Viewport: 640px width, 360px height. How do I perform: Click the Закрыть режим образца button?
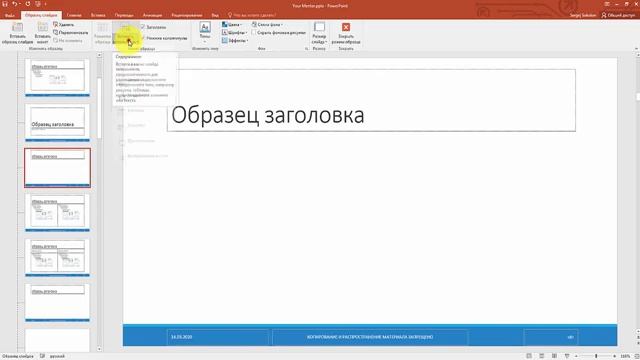(346, 33)
